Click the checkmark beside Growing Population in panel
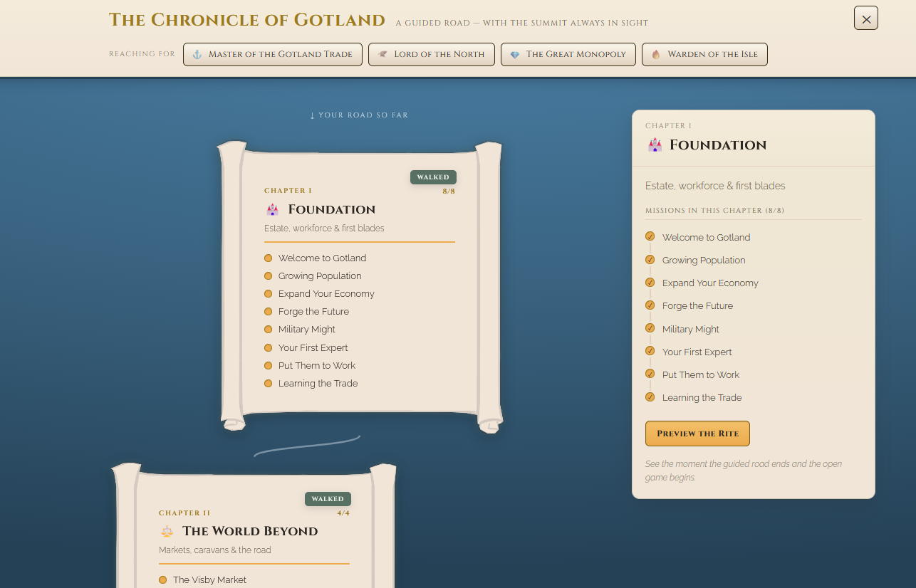The image size is (916, 588). click(x=650, y=260)
